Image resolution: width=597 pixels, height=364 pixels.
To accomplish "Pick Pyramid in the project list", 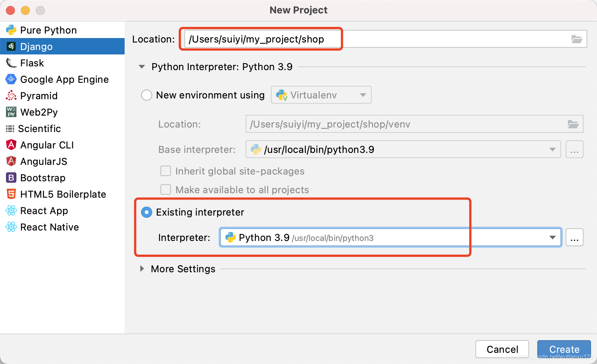I will point(62,95).
